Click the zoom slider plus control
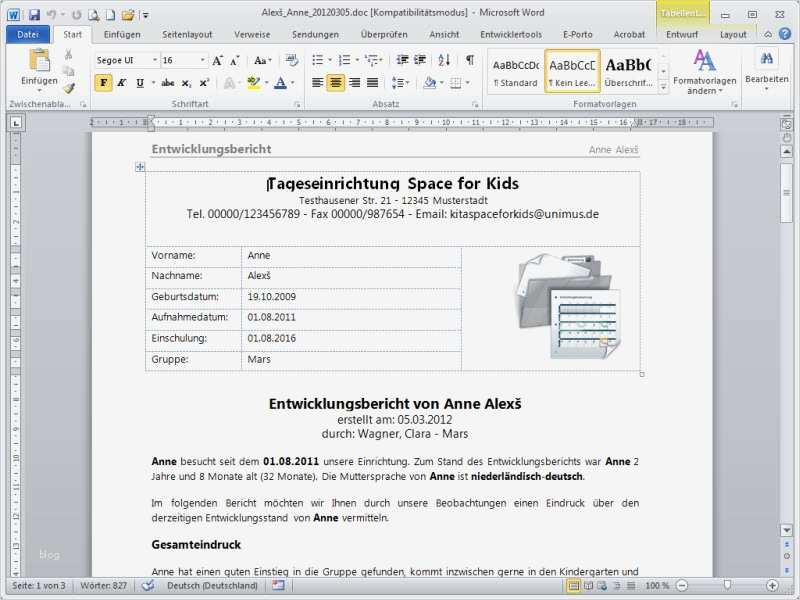This screenshot has width=800, height=600. pyautogui.click(x=773, y=585)
